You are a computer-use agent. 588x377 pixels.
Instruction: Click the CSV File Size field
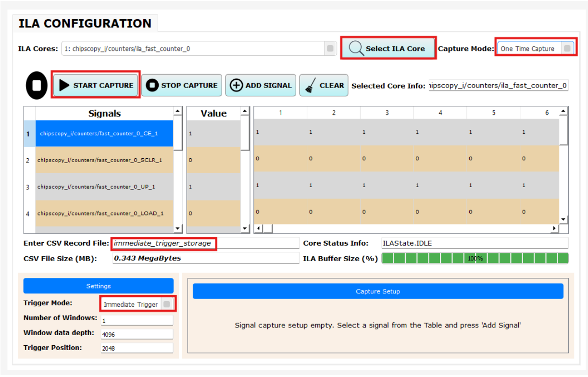pos(205,258)
